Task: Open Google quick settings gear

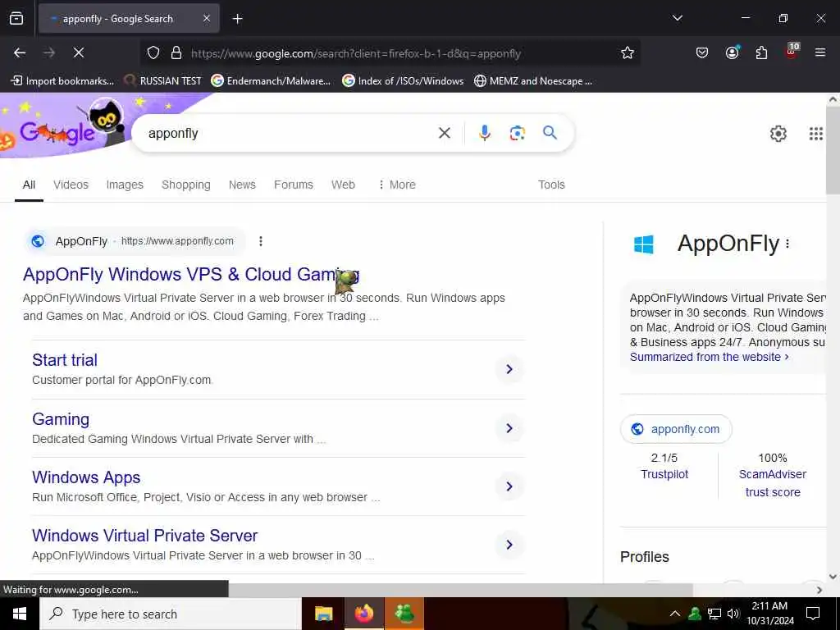Action: click(778, 134)
